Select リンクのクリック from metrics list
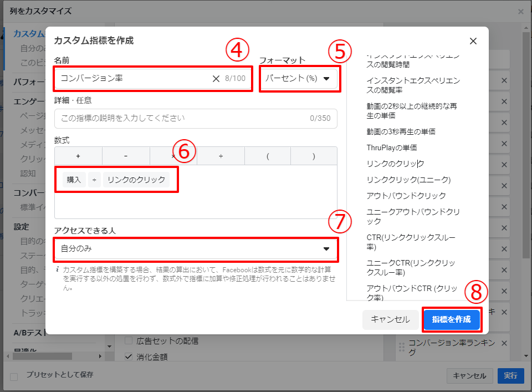This screenshot has width=532, height=392. [395, 164]
